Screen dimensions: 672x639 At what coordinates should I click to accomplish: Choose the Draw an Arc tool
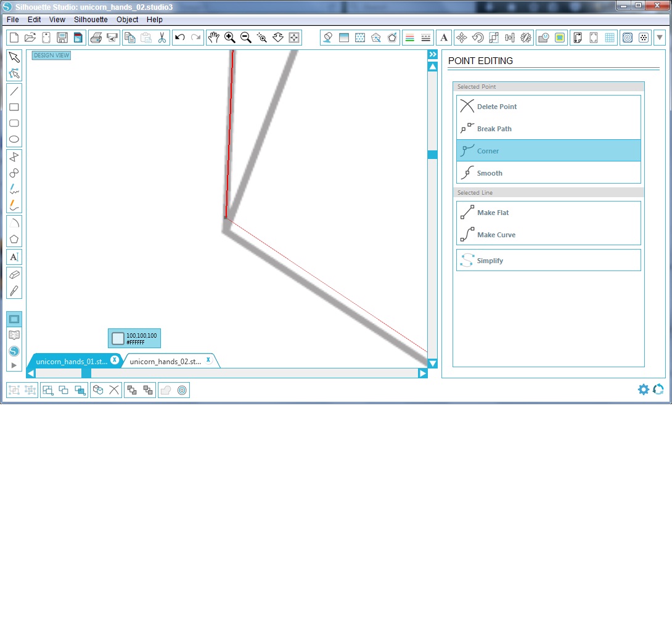(14, 222)
